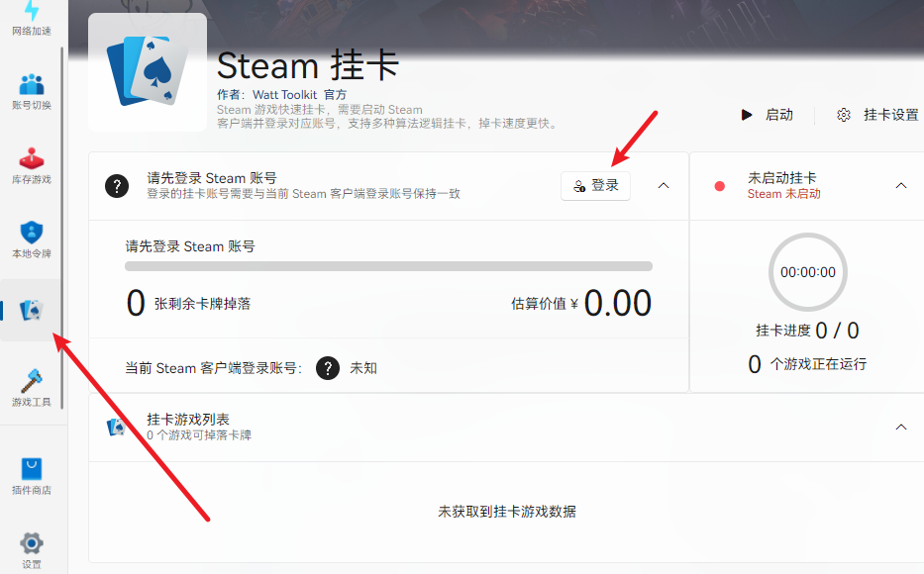Click the card drop progress bar
The height and width of the screenshot is (574, 924).
388,266
